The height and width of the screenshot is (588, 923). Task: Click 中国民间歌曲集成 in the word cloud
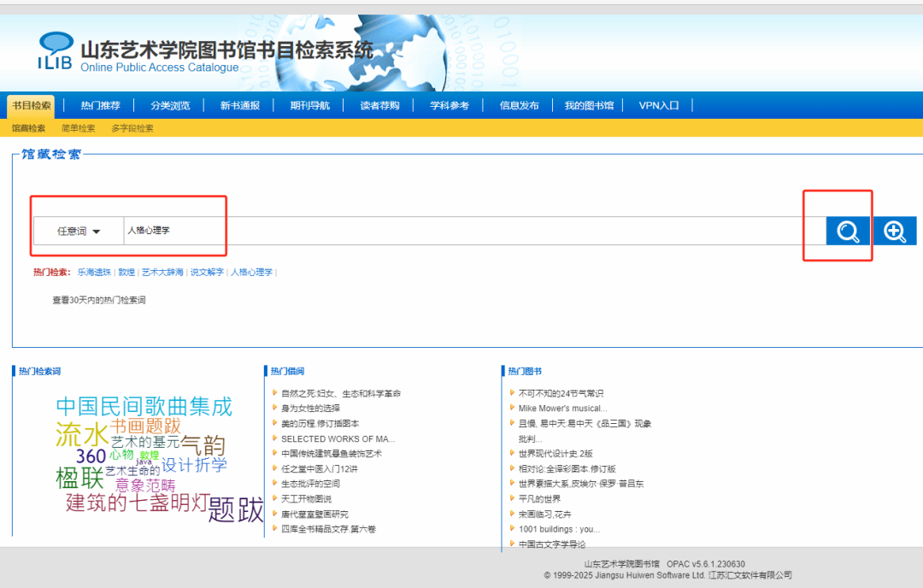pyautogui.click(x=144, y=407)
